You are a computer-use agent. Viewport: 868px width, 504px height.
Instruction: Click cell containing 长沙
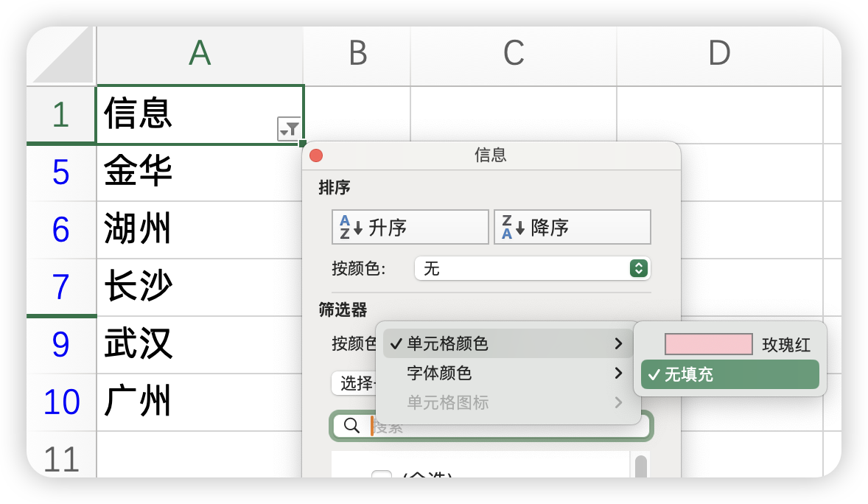tap(200, 287)
